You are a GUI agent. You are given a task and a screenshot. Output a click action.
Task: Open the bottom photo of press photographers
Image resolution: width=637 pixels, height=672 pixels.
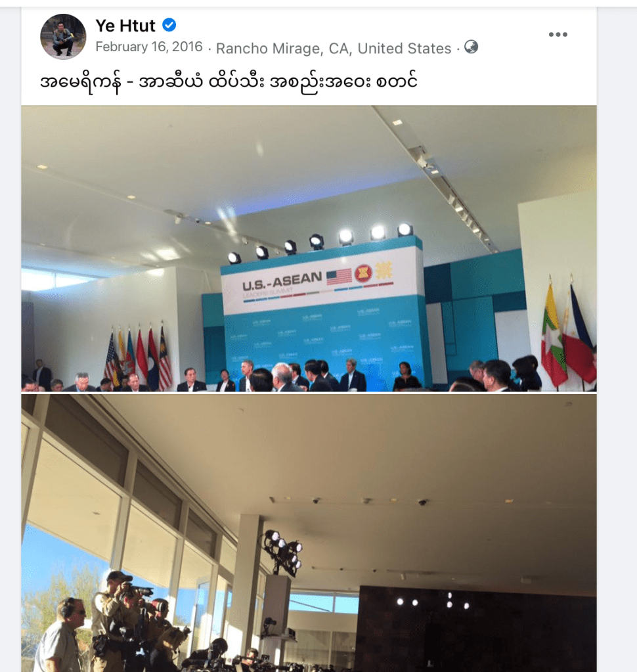pyautogui.click(x=309, y=533)
